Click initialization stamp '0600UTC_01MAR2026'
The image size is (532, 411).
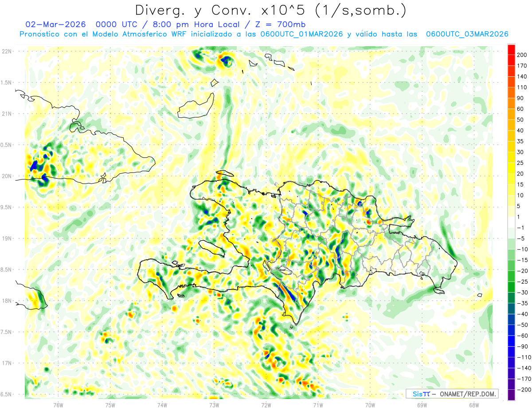coord(301,34)
